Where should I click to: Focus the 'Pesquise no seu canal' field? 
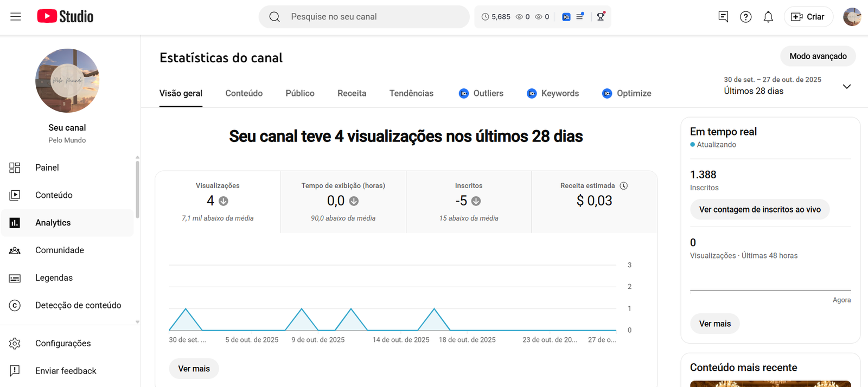tap(364, 17)
